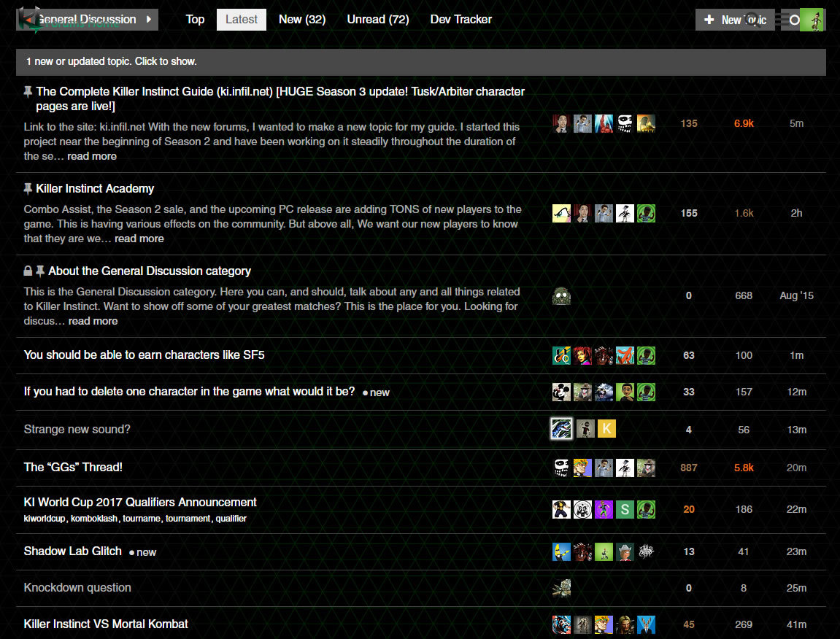Click green S avatar in KI World Cup row
The width and height of the screenshot is (840, 639).
625,509
